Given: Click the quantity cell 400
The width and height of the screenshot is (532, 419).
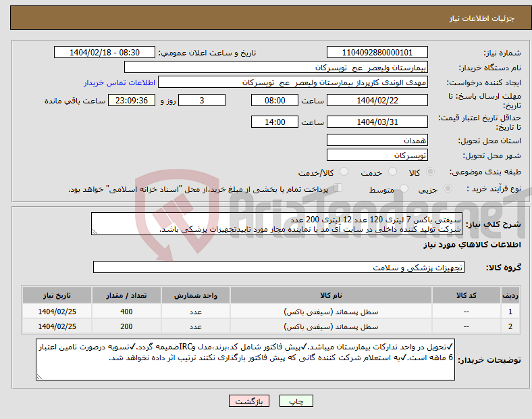Looking at the screenshot, I should point(126,312).
